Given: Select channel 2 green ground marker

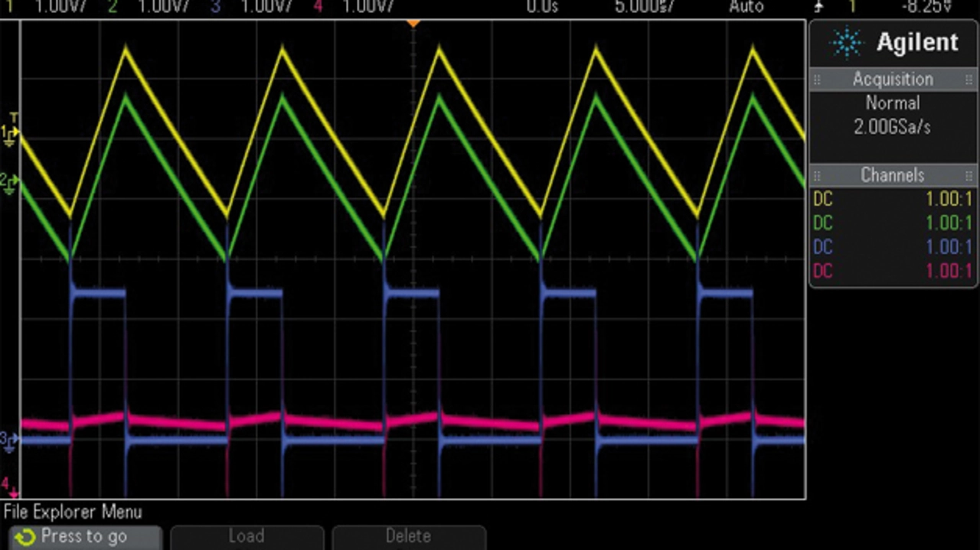Looking at the screenshot, I should [9, 184].
